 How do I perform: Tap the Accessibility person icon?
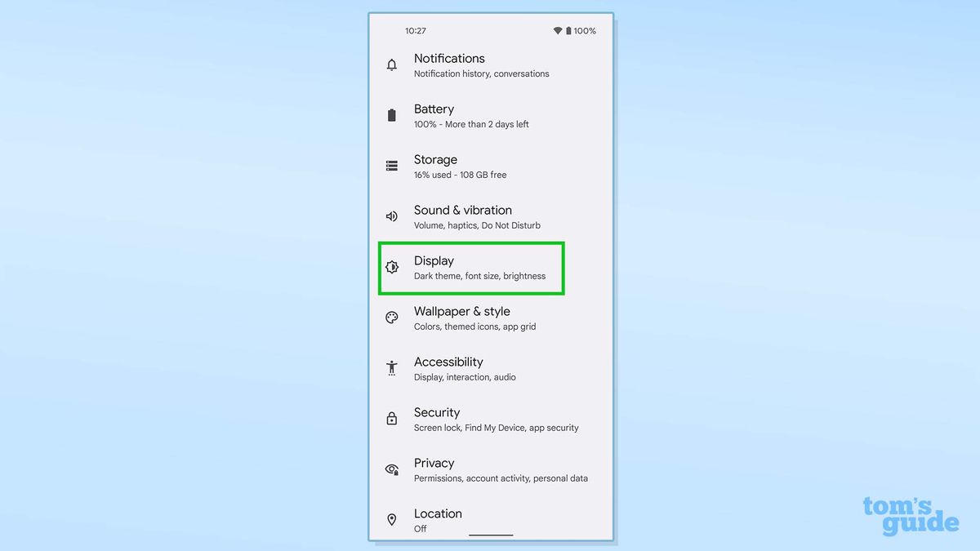(x=391, y=368)
